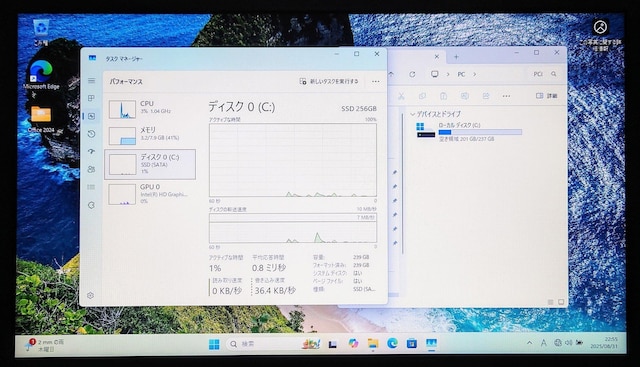The image size is (640, 367).
Task: Click the 36.4 KB/秒 write speed value
Action: tap(275, 291)
